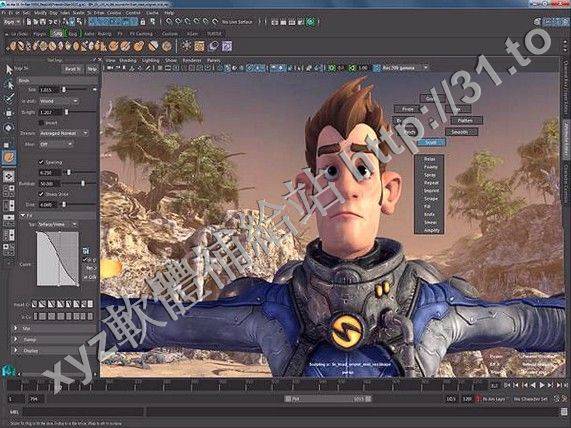The width and height of the screenshot is (571, 428).
Task: Click the No Live Surface field
Action: (x=237, y=22)
